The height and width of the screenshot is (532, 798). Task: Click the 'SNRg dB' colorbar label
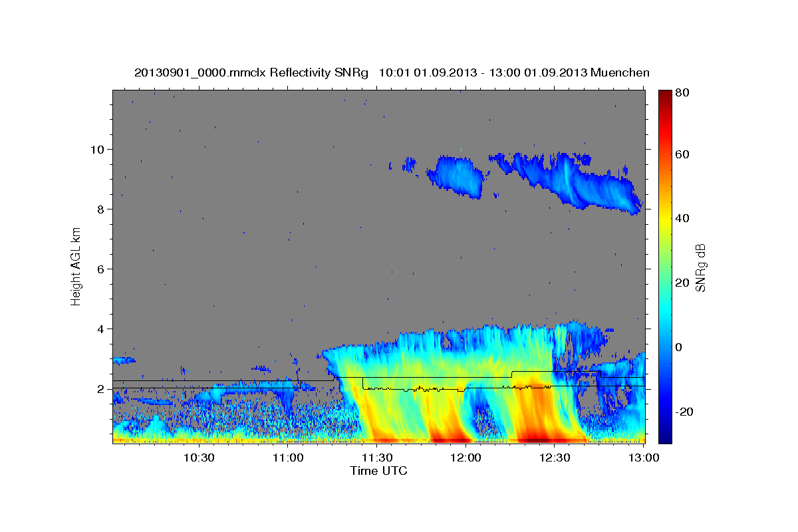(x=700, y=267)
